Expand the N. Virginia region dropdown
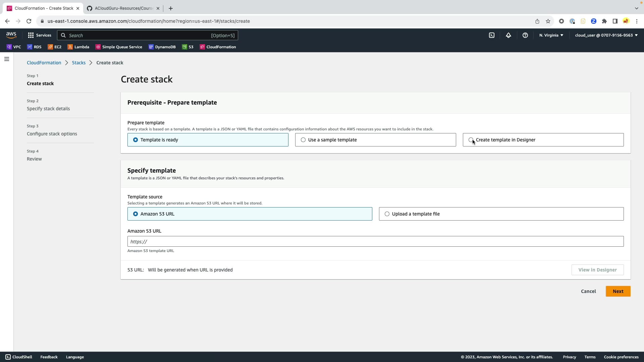 [x=551, y=35]
